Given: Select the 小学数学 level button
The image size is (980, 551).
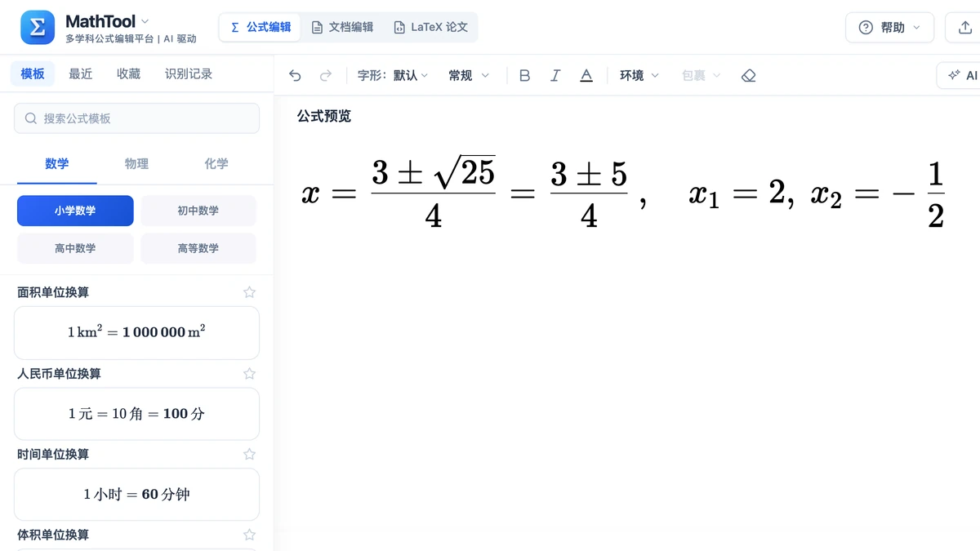Looking at the screenshot, I should coord(75,211).
